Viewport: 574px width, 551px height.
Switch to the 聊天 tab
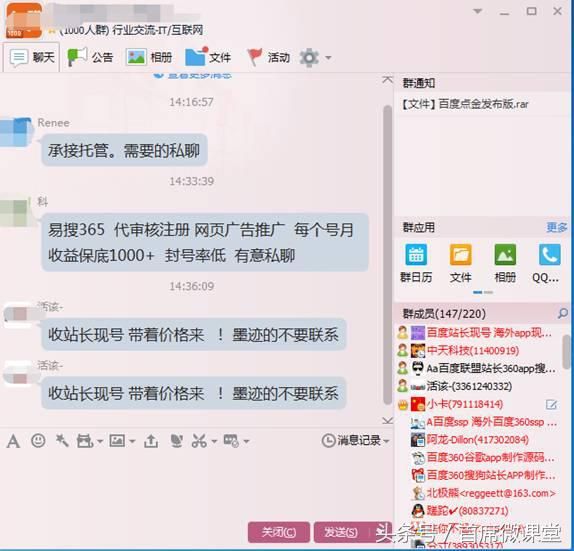[x=32, y=57]
